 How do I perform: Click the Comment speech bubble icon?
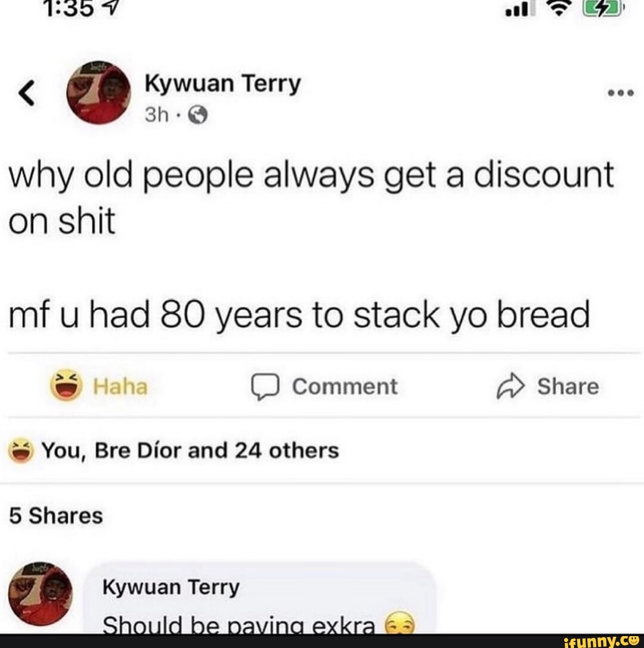click(265, 387)
